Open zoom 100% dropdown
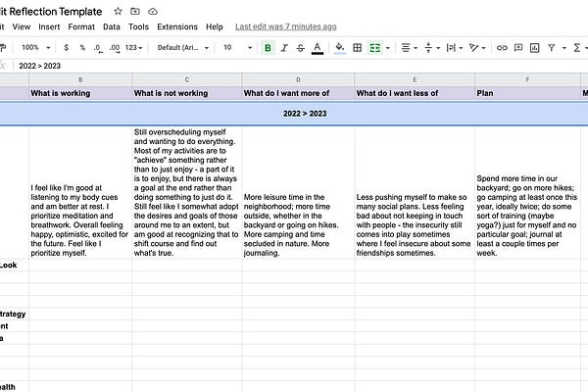 click(x=35, y=48)
